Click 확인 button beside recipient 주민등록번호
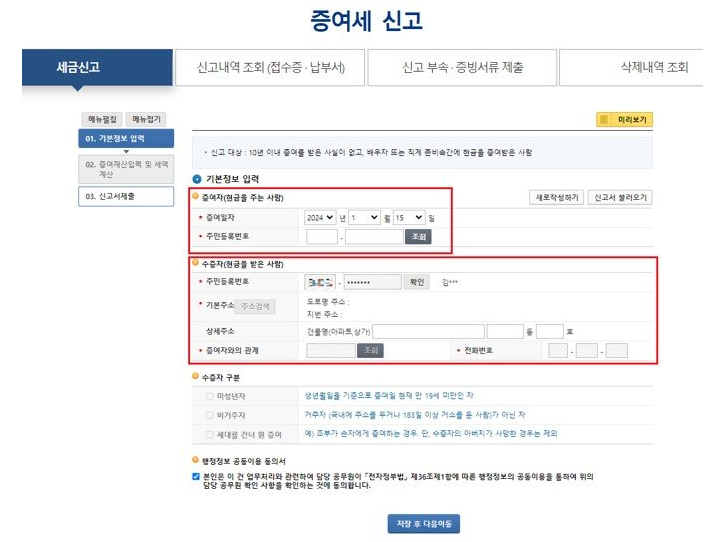This screenshot has height=542, width=727. tap(417, 282)
